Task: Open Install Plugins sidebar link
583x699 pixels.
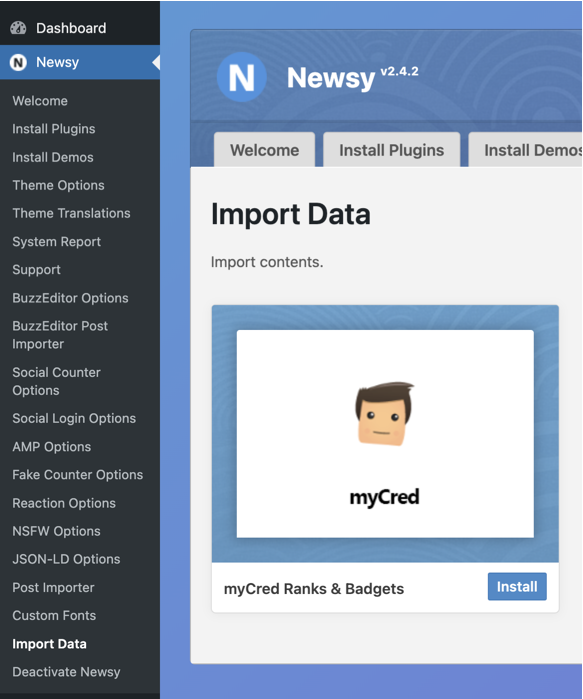Action: click(54, 129)
